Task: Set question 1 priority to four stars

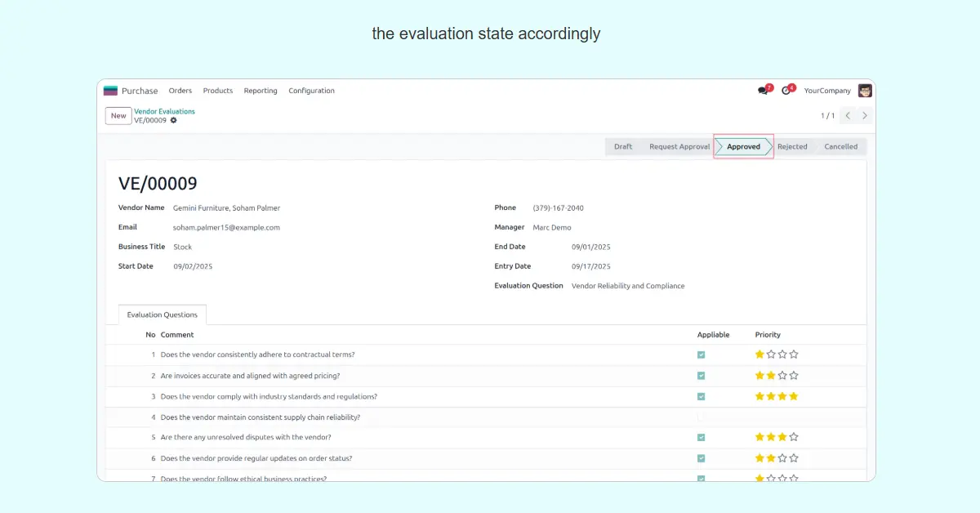Action: coord(794,355)
